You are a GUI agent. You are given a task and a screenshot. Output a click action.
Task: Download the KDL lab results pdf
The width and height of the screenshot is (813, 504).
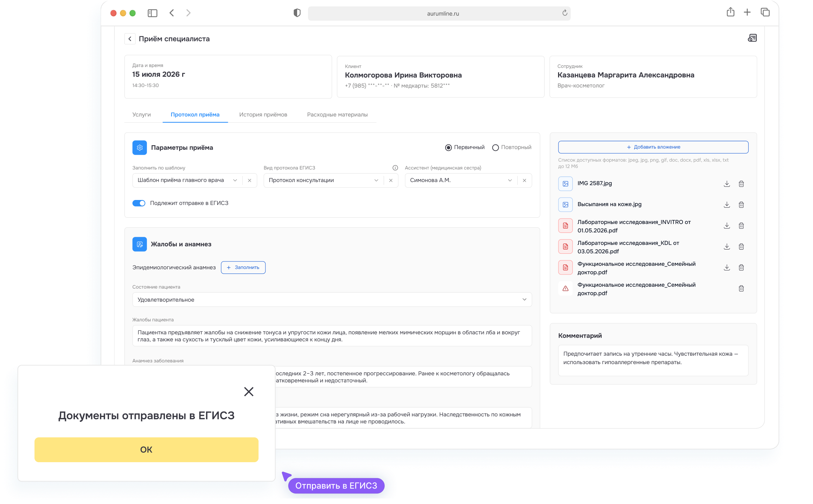727,247
